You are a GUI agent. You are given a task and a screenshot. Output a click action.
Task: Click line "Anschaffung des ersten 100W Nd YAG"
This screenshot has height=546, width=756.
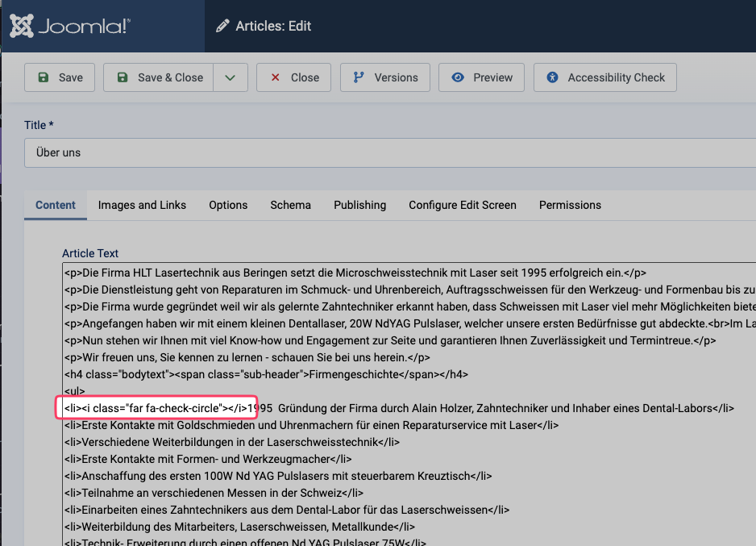(x=278, y=476)
